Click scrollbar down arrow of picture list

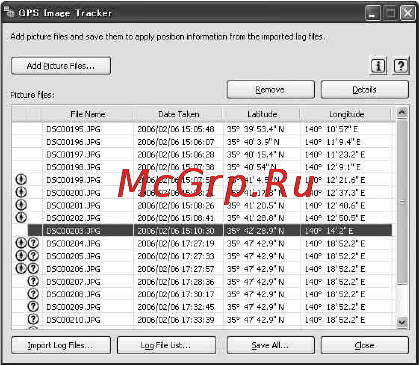tap(402, 322)
